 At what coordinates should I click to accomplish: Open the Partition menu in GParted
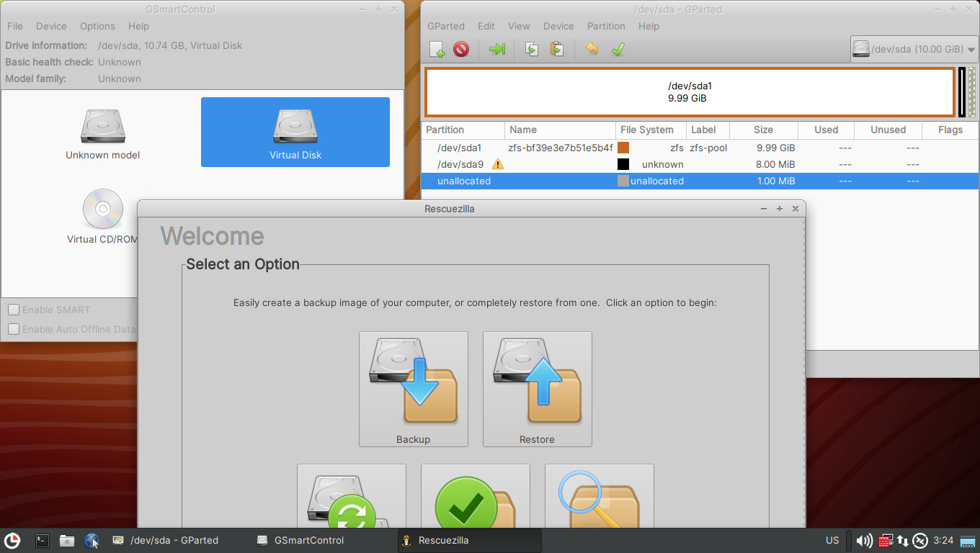pyautogui.click(x=605, y=26)
